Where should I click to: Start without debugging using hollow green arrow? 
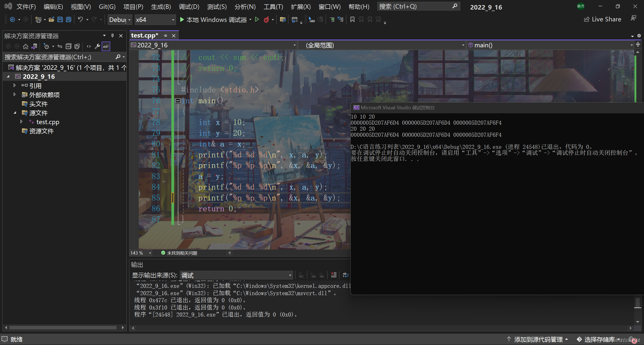click(x=257, y=19)
